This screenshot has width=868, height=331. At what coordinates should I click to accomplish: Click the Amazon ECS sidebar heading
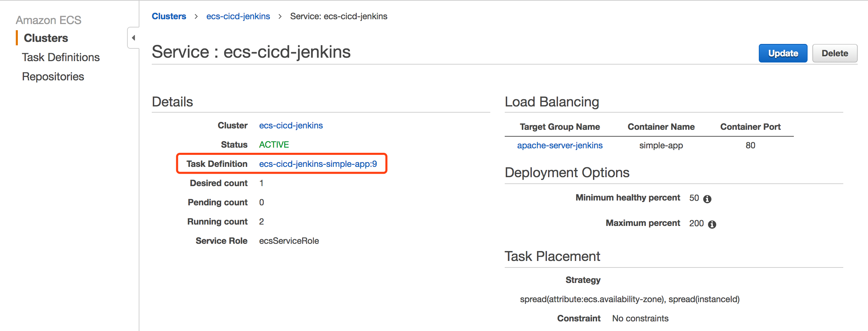[48, 20]
